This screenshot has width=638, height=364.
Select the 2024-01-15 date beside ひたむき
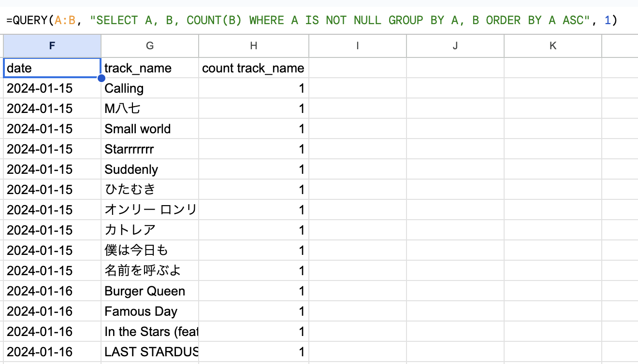pos(52,190)
